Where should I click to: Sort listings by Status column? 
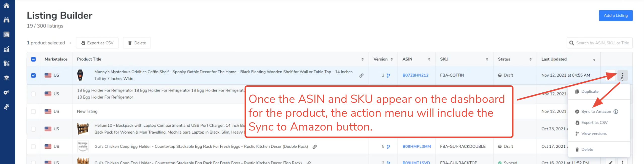point(530,59)
